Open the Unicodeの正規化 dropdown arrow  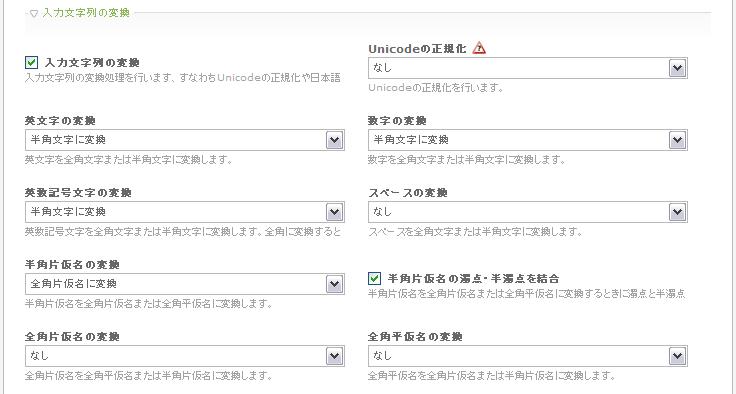point(677,68)
